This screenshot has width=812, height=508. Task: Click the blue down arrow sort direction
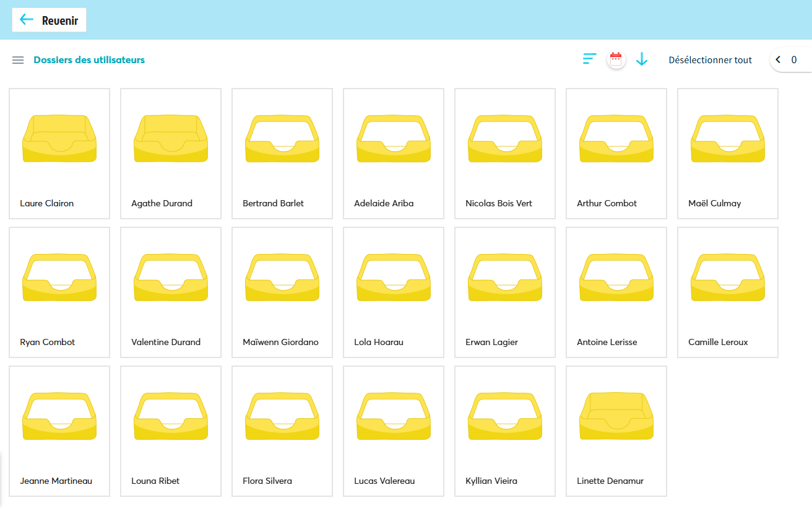click(x=642, y=59)
